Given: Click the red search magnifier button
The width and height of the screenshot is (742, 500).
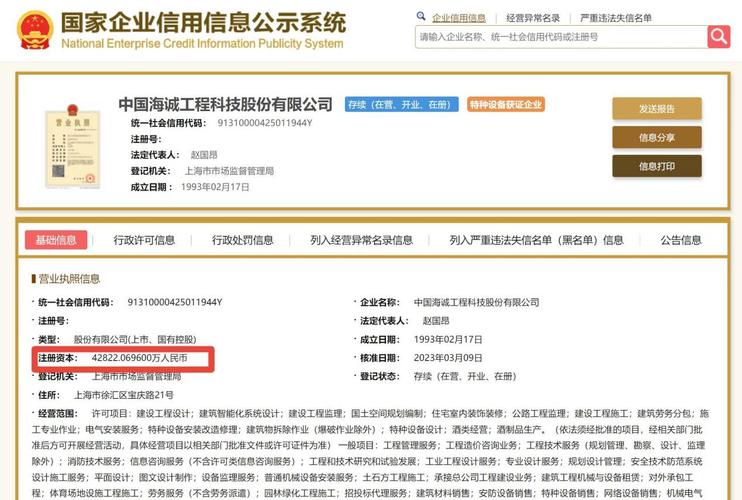Looking at the screenshot, I should [719, 36].
